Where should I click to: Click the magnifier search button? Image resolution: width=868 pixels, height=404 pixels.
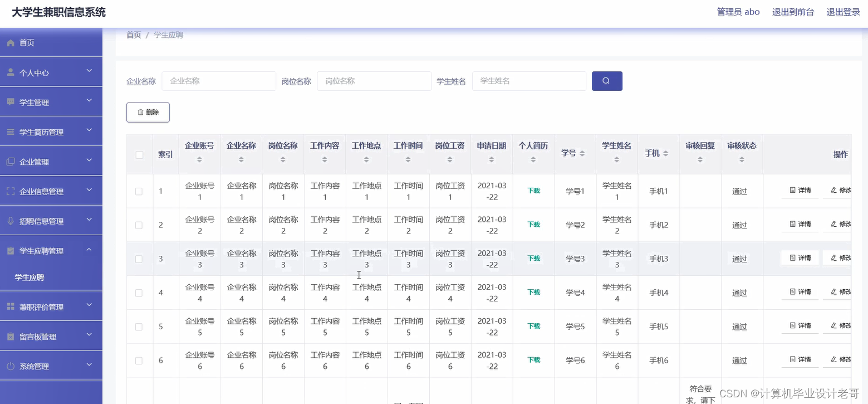click(x=607, y=81)
